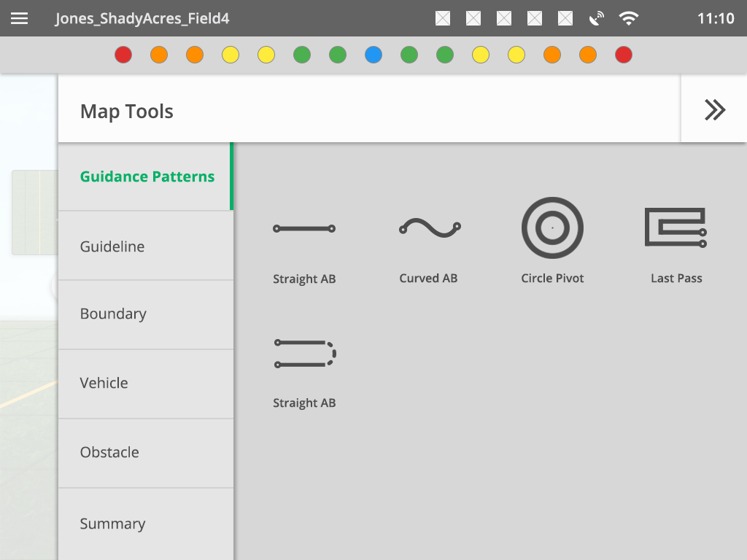This screenshot has height=560, width=747.
Task: Open the Guidance Patterns tab
Action: 146,176
